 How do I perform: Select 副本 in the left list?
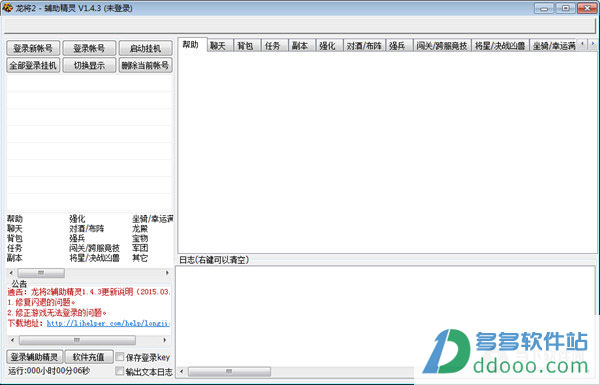pyautogui.click(x=15, y=258)
